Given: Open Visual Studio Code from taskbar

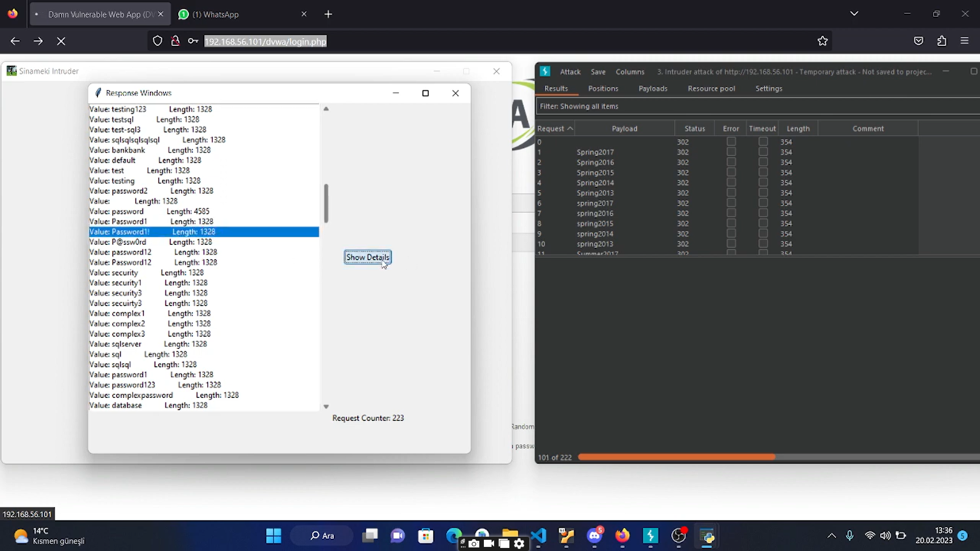Looking at the screenshot, I should click(x=539, y=536).
